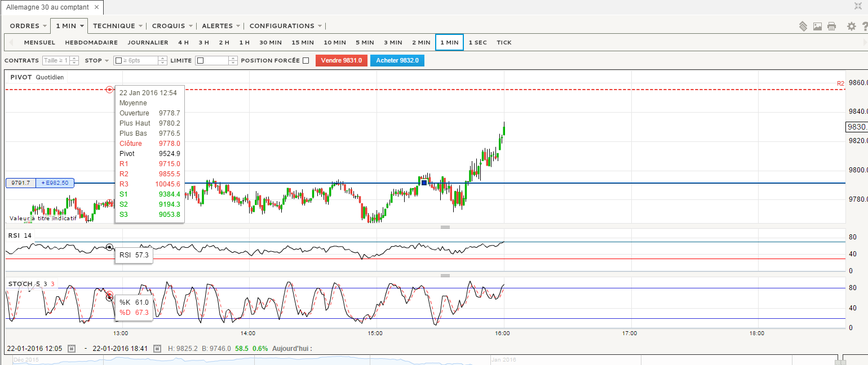Image resolution: width=868 pixels, height=365 pixels.
Task: Select the 2 MIN timeframe
Action: (421, 42)
